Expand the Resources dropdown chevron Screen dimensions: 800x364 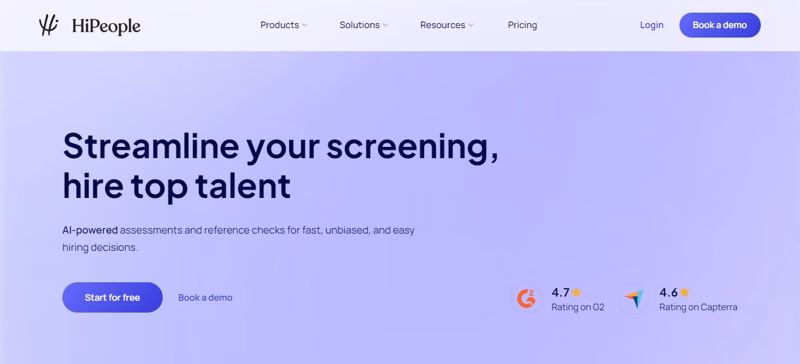pos(470,25)
